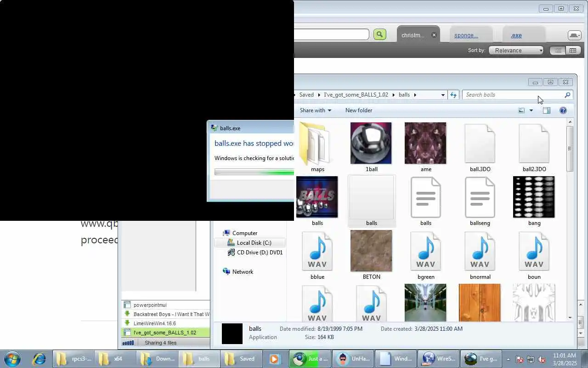Open the sponge... search tab
Viewport: 588px width, 368px height.
click(466, 35)
